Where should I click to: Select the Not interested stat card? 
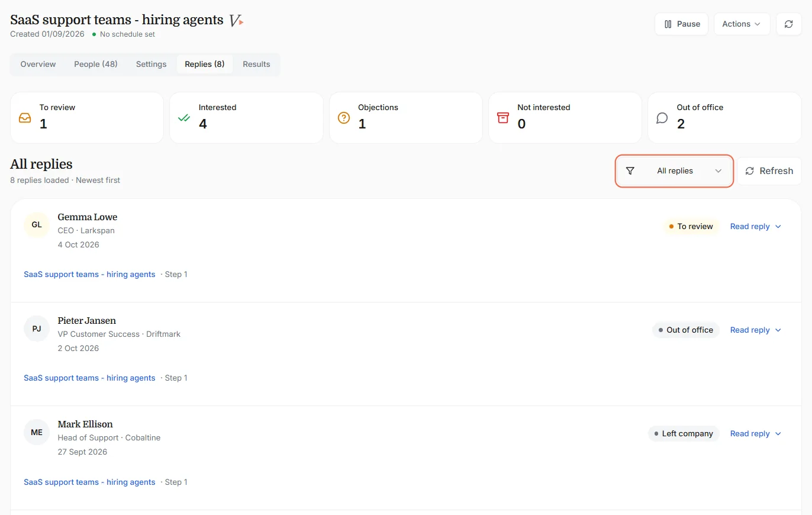coord(565,118)
